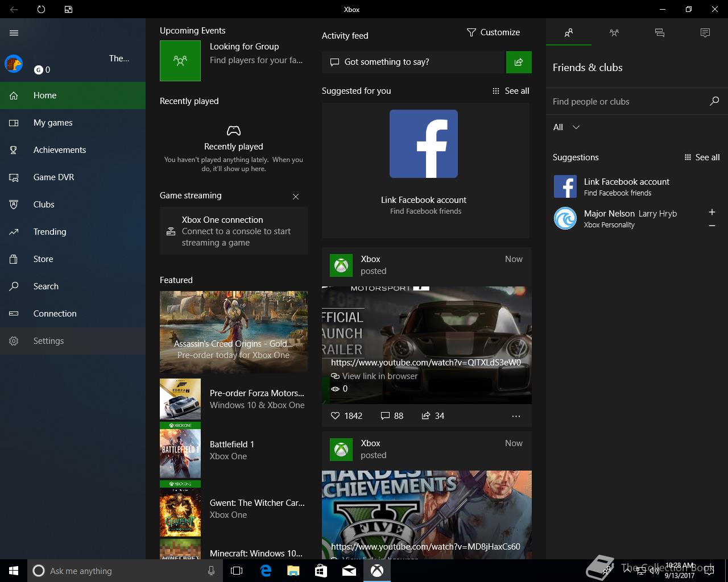Click Link Facebook account suggestion

coord(637,186)
